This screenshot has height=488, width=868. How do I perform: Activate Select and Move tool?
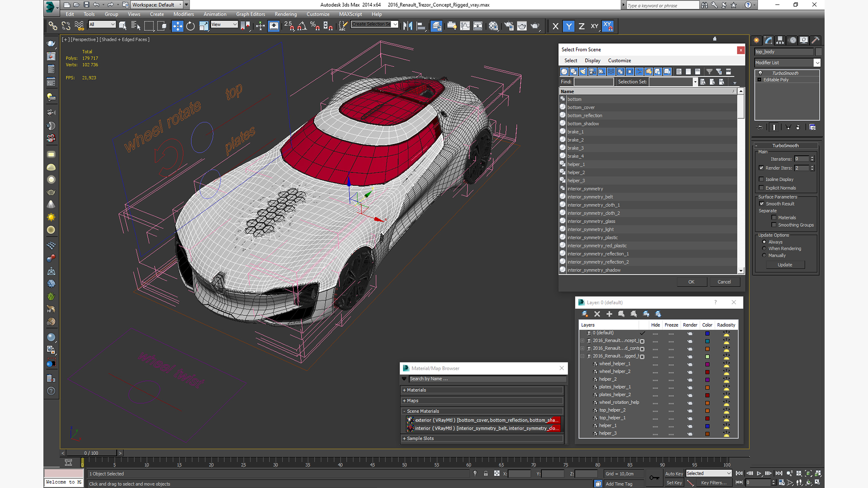click(x=178, y=26)
